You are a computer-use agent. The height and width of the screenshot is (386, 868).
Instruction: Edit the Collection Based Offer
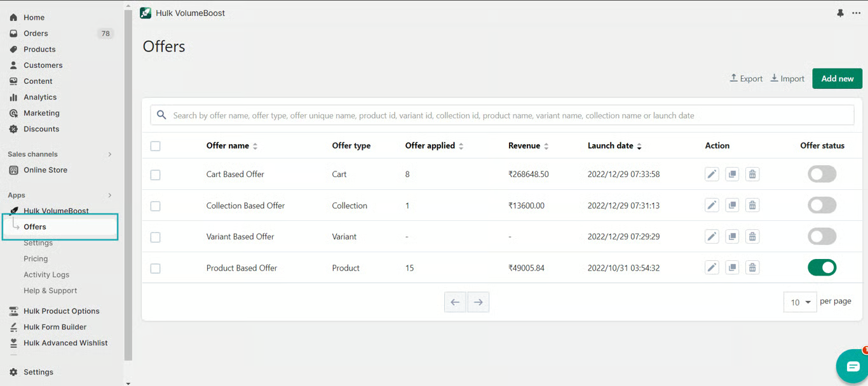[712, 205]
